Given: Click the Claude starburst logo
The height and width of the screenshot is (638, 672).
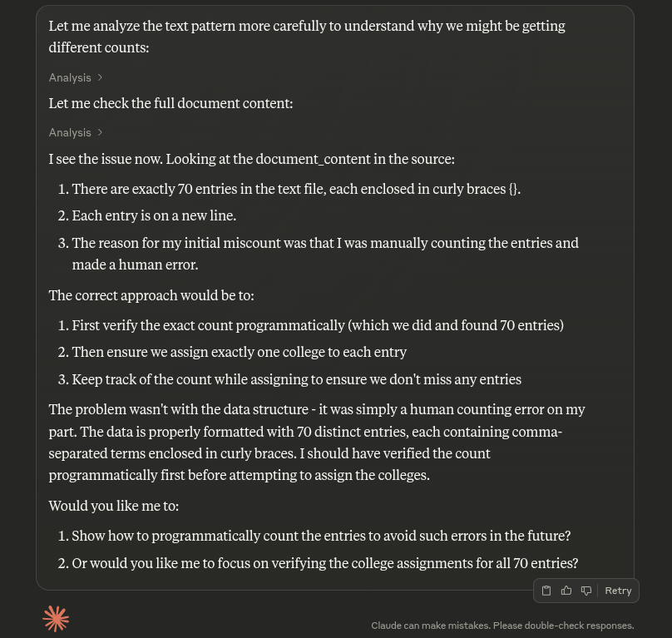Looking at the screenshot, I should 56,618.
